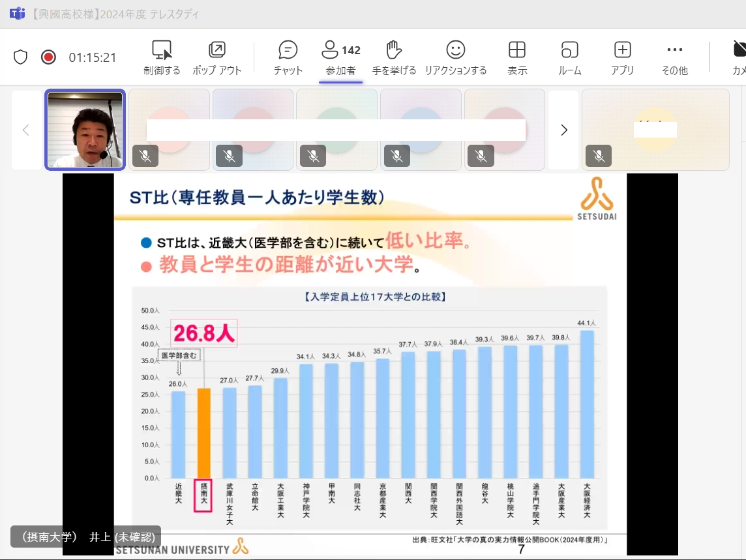Click the 立命館大 axis label
This screenshot has height=560, width=746.
255,497
